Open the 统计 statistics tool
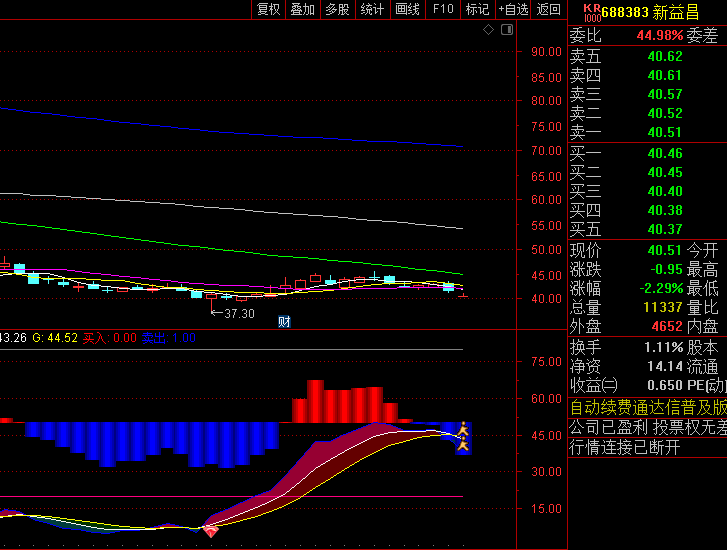This screenshot has width=727, height=550. point(372,9)
